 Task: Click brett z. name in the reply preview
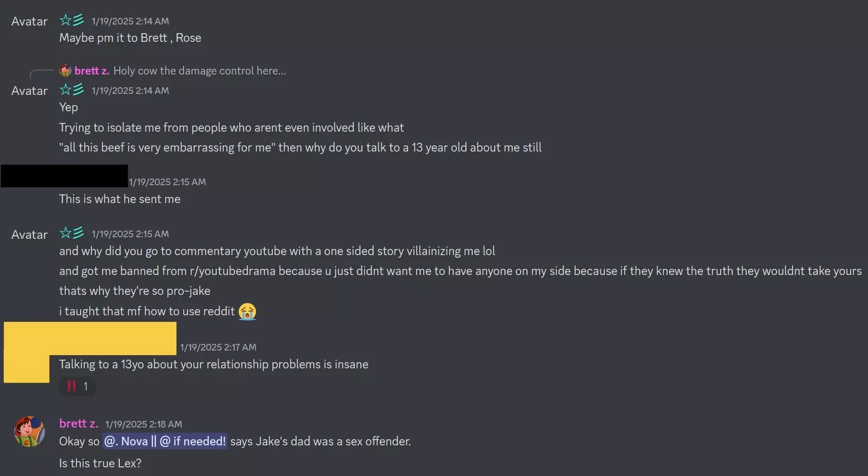[x=92, y=70]
